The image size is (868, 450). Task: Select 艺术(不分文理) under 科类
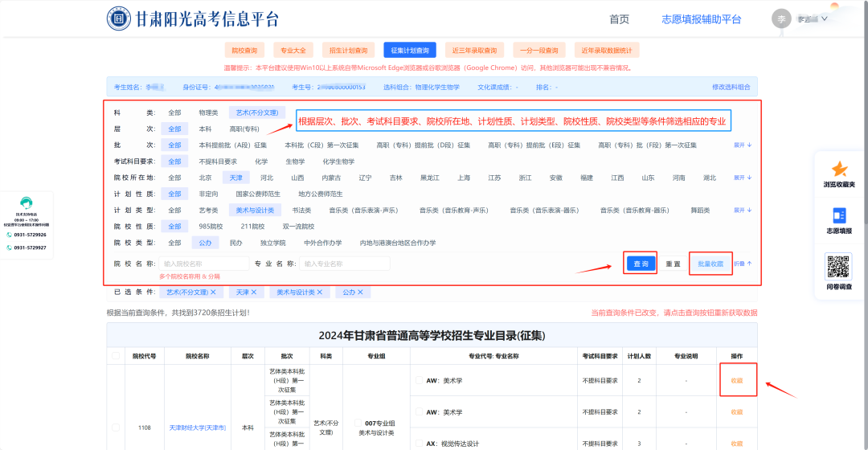[257, 112]
